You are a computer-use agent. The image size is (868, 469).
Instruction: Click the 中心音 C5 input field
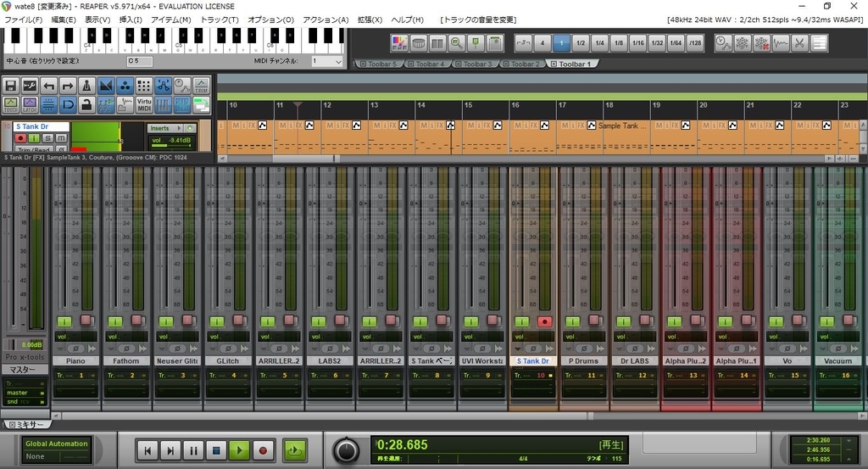(140, 61)
